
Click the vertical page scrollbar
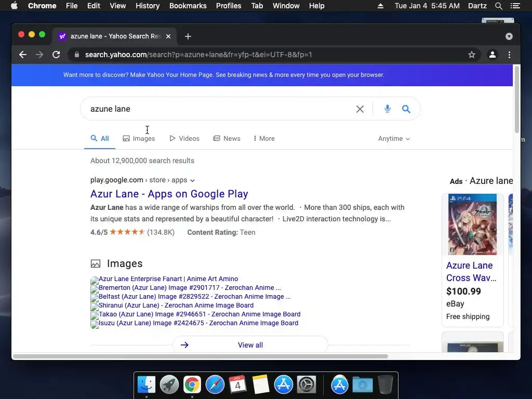[517, 99]
